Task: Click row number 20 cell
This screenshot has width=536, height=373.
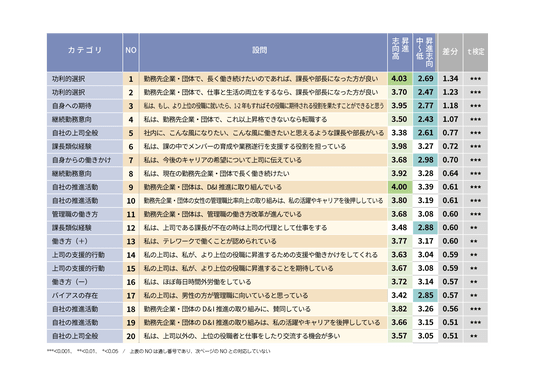Action: [131, 336]
